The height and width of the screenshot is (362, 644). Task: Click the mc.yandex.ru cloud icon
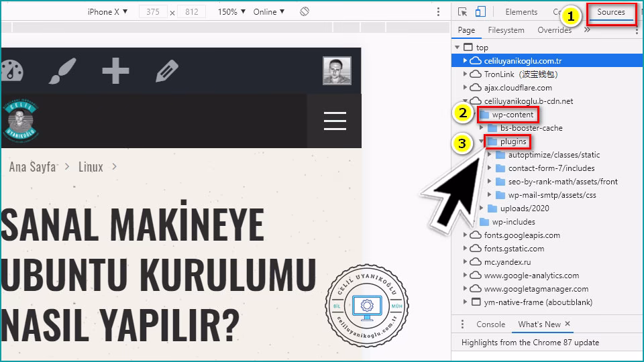[476, 262]
